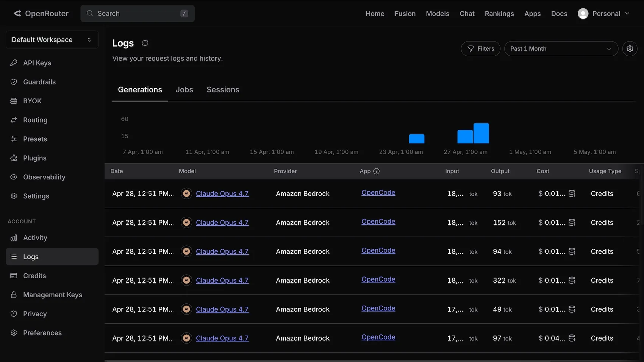Viewport: 644px width, 362px height.
Task: Click the Presets sliders icon
Action: click(x=14, y=139)
